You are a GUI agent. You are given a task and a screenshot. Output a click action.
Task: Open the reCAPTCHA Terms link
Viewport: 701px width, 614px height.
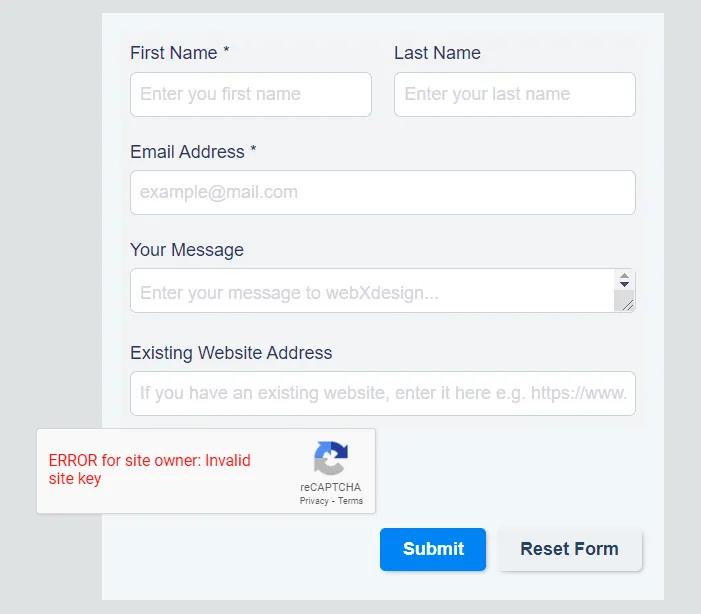[x=350, y=501]
